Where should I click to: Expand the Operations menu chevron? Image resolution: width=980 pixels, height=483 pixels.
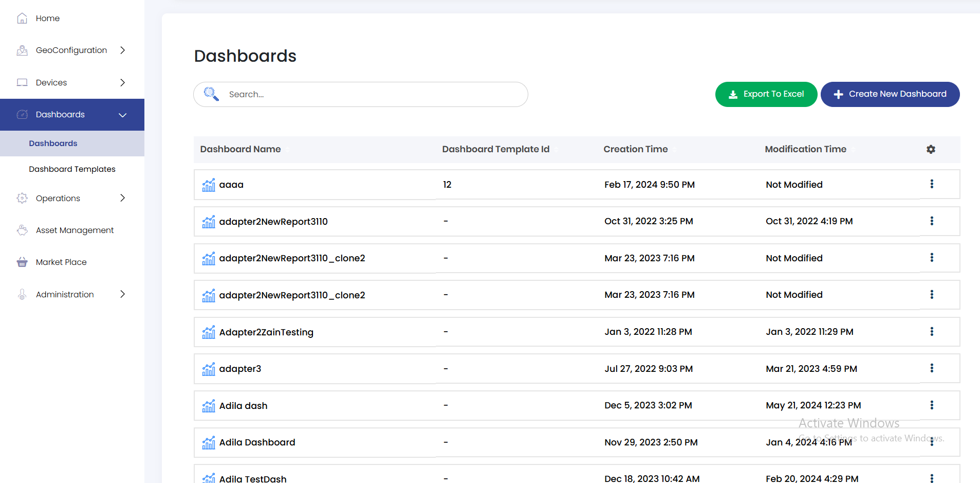coord(122,198)
